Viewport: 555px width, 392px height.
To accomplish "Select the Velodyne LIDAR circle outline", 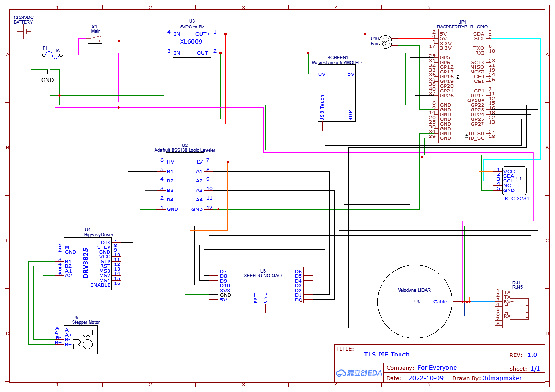I will coord(415,301).
